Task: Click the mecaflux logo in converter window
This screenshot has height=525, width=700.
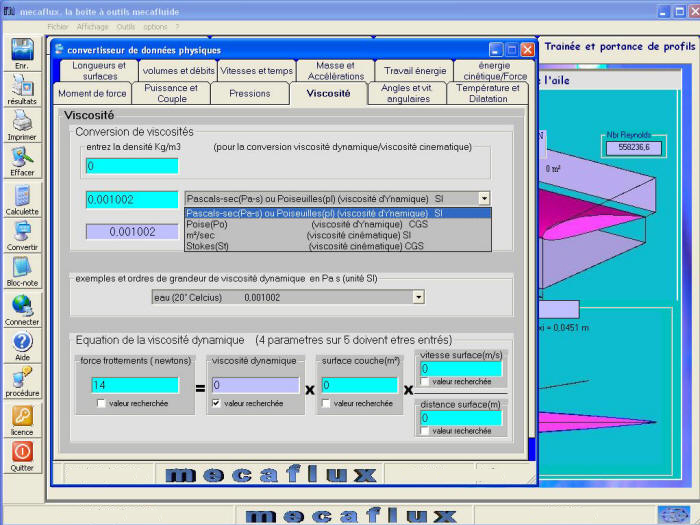Action: [x=271, y=474]
